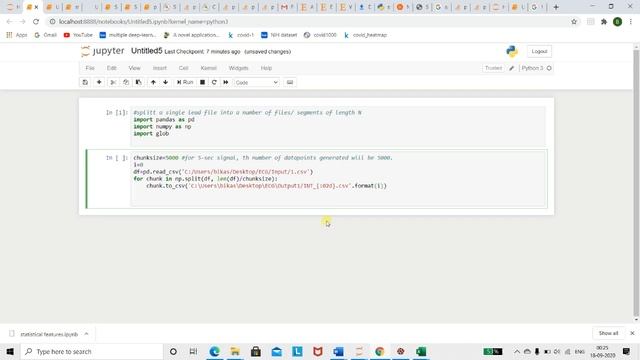640x360 pixels.
Task: Rename the notebook title Untitled5
Action: pos(147,51)
